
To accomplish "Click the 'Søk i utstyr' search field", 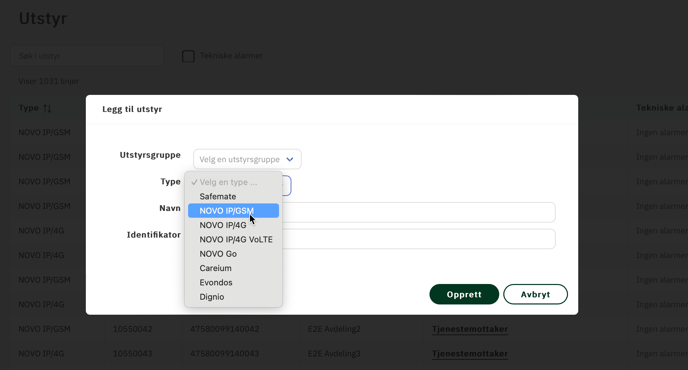I will coord(87,56).
